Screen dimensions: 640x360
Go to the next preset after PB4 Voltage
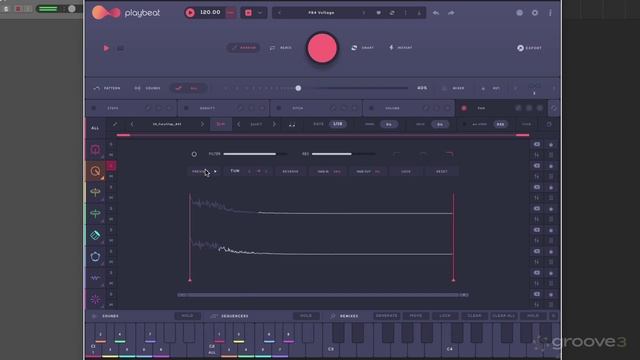tap(364, 13)
